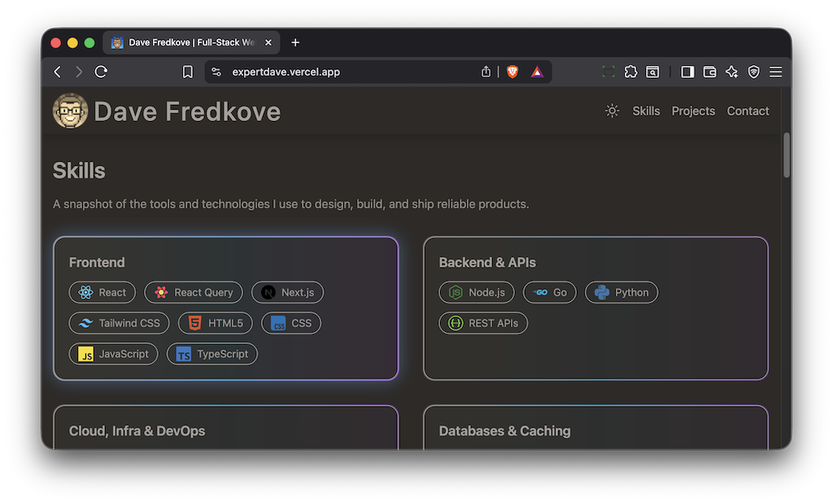Open a new tab with plus button

tap(295, 42)
